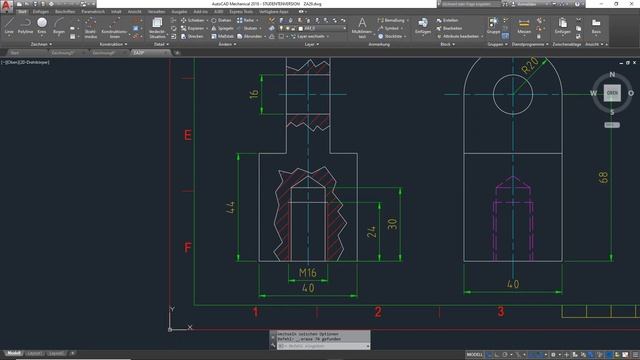Expand the Dienstprogramme panel

[530, 44]
